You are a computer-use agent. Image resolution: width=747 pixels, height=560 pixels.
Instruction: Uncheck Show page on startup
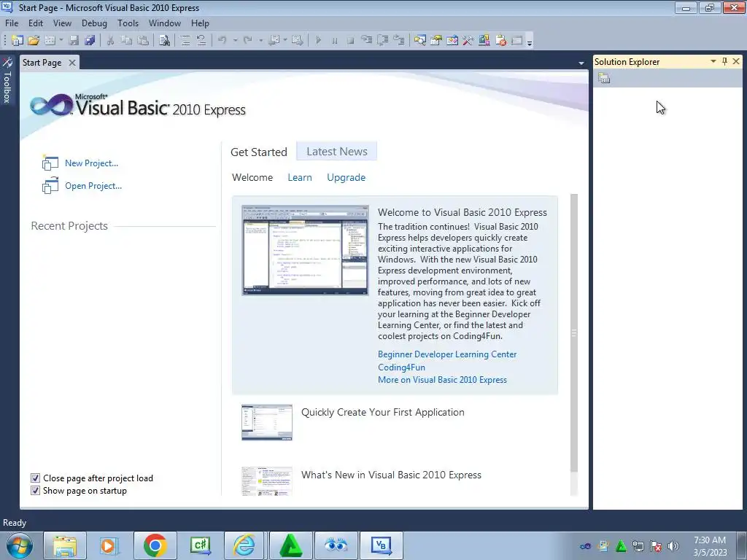[35, 491]
